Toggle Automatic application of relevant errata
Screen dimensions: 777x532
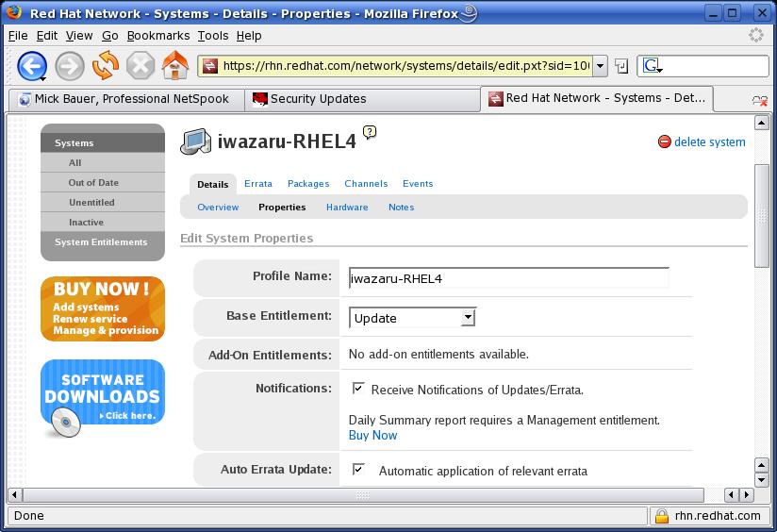click(x=358, y=469)
